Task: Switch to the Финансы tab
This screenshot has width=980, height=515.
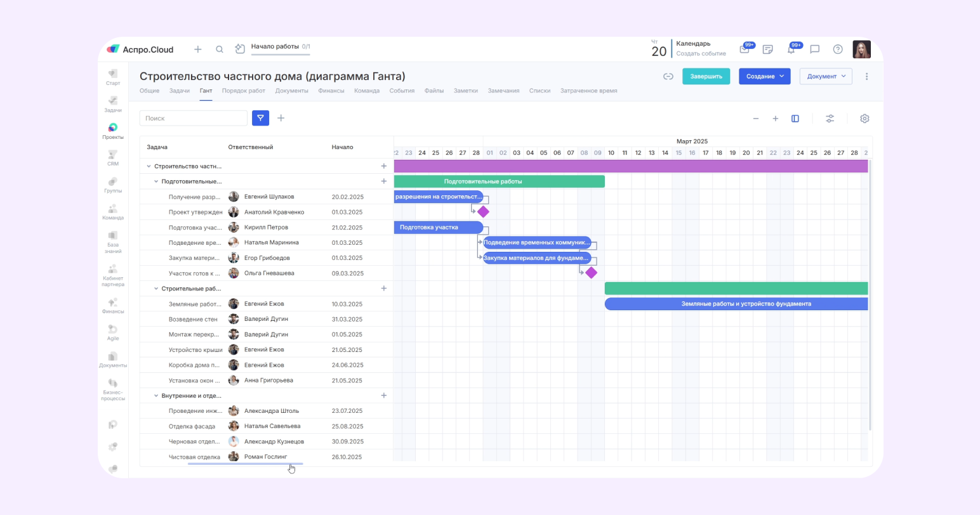Action: 331,91
